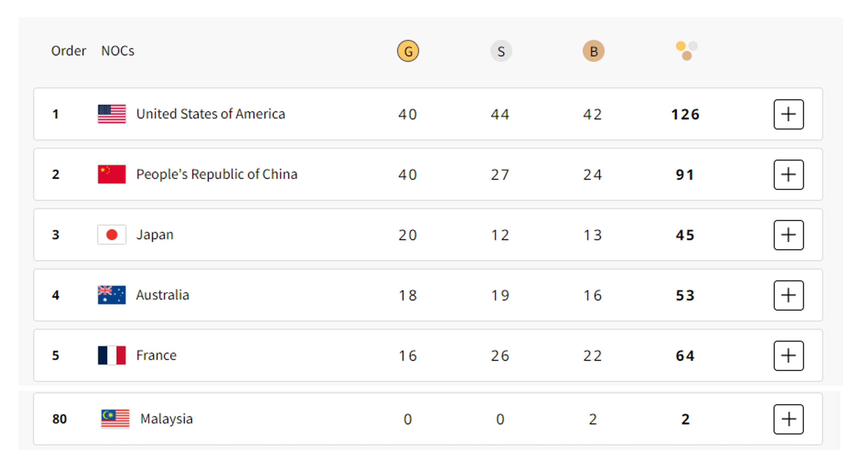The width and height of the screenshot is (868, 472).
Task: Click the bronze medal B icon
Action: [593, 51]
